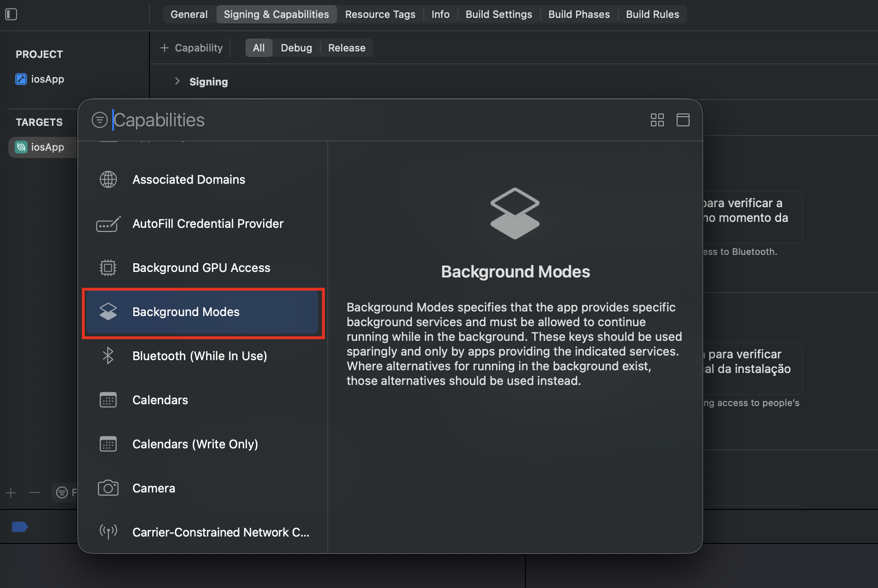Select the Debug configuration filter
Image resolution: width=878 pixels, height=588 pixels.
(296, 48)
